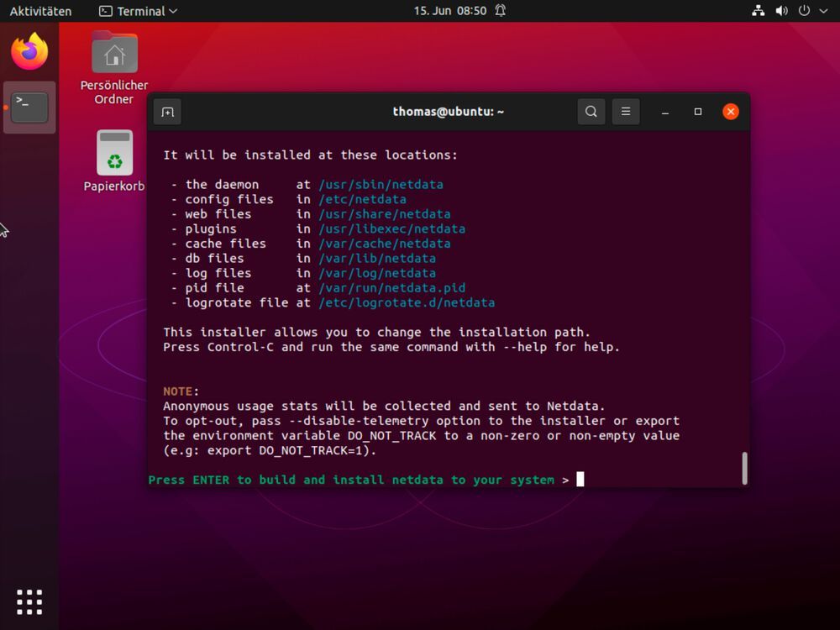Click the /etc/netdata path link

pos(362,199)
